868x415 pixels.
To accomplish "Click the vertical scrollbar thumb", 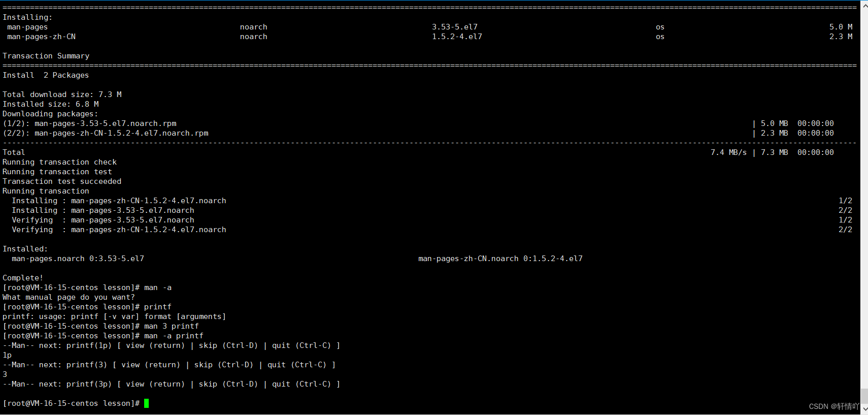I will point(864,396).
